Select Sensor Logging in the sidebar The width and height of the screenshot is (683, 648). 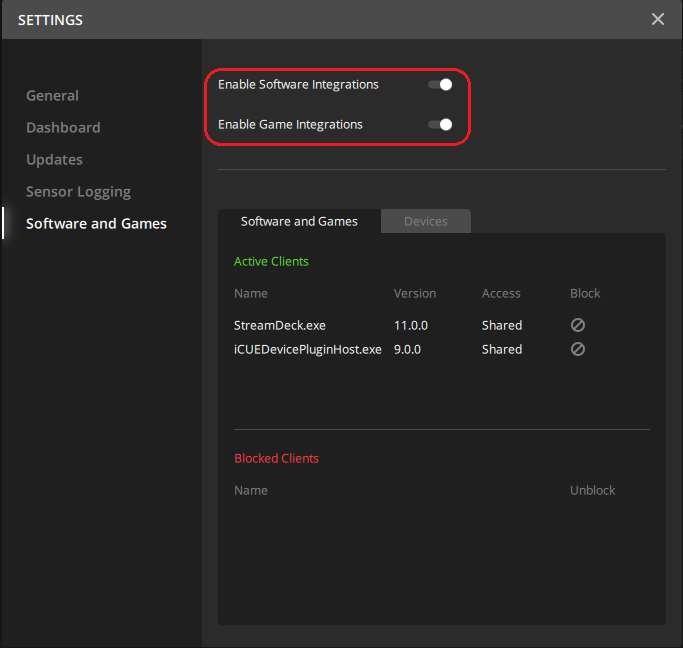(78, 192)
